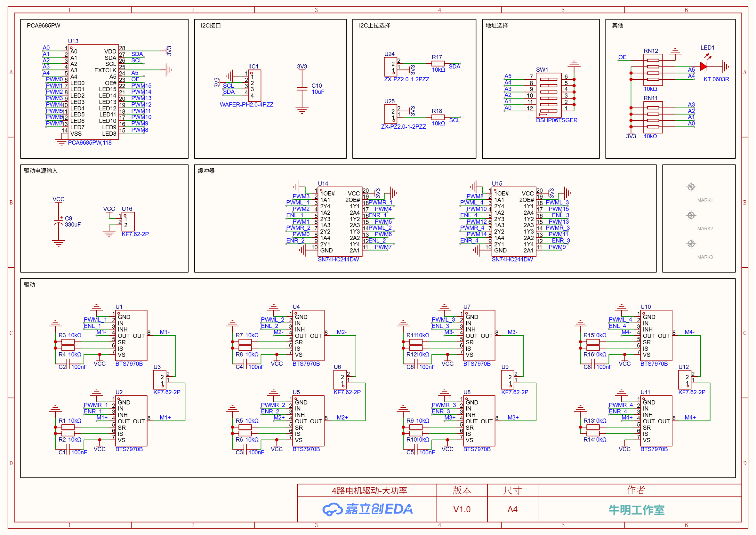Click the LED1 diode symbol
Viewport: 756px width, 535px height.
[x=704, y=66]
